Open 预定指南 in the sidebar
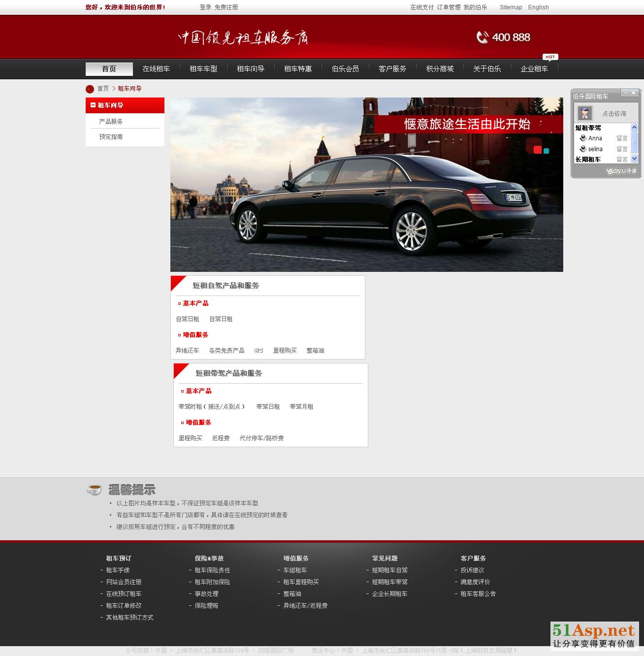Viewport: 644px width, 656px height. (x=111, y=137)
